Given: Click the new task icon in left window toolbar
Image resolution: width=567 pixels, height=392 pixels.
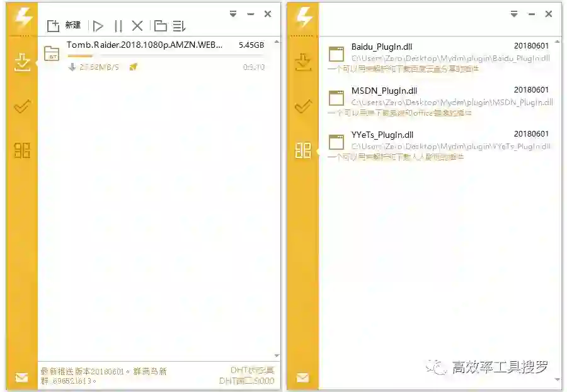Looking at the screenshot, I should pyautogui.click(x=53, y=26).
